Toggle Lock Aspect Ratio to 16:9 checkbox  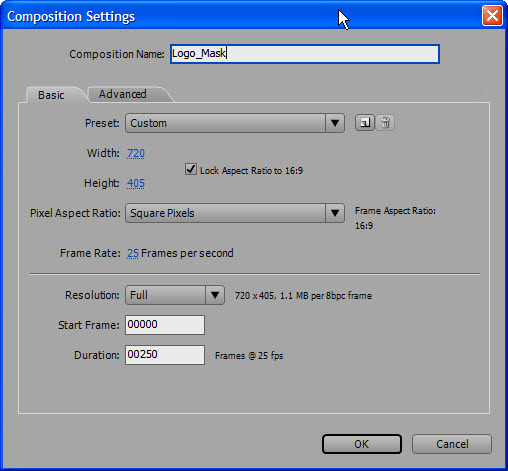coord(191,169)
